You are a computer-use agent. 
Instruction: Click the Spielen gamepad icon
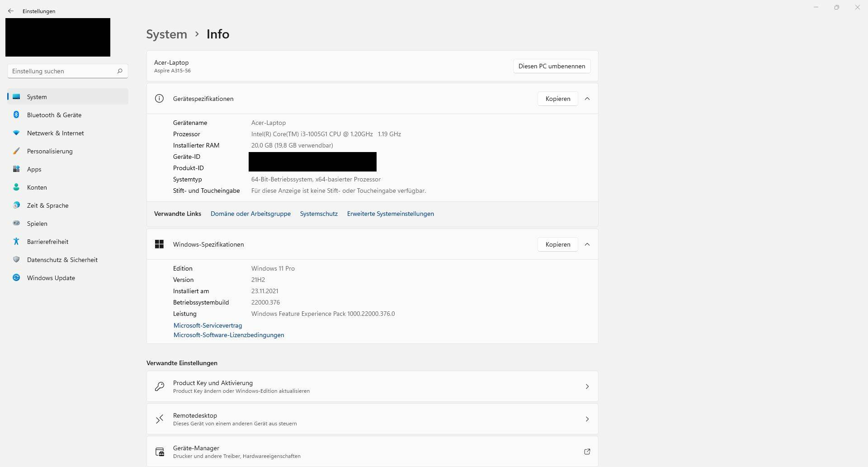point(16,223)
